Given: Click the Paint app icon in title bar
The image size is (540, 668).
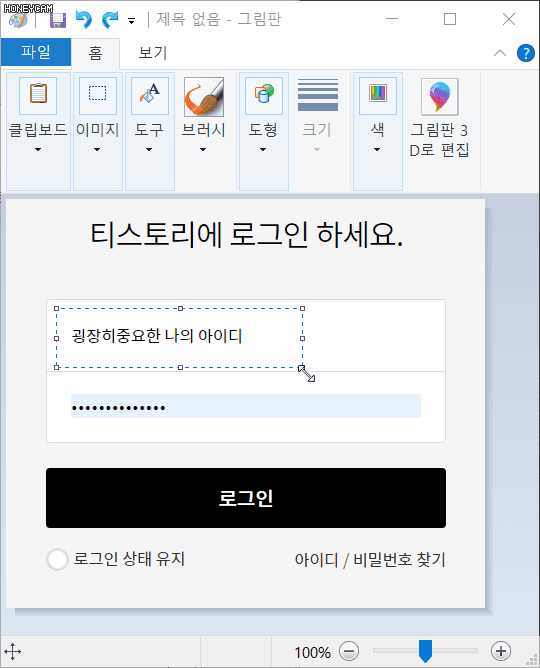Looking at the screenshot, I should (x=18, y=20).
